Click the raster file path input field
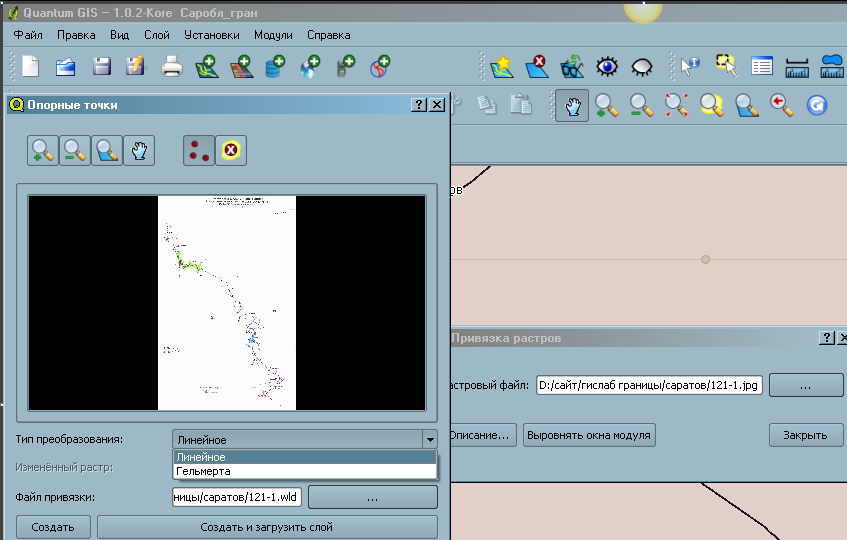The width and height of the screenshot is (847, 540). (x=649, y=385)
